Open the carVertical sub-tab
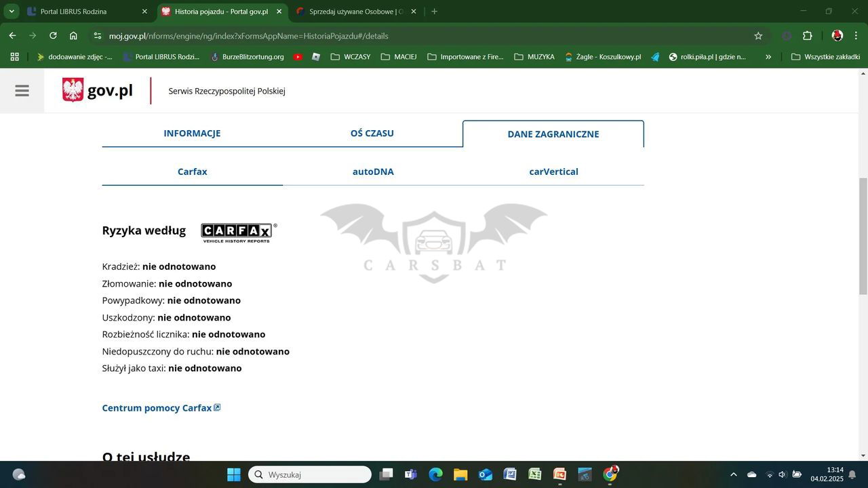This screenshot has height=488, width=868. click(553, 171)
